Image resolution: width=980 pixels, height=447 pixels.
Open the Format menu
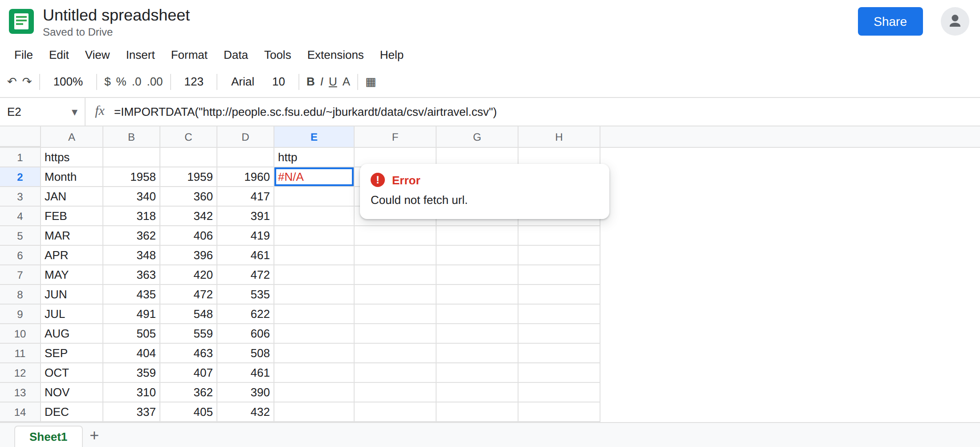coord(189,55)
